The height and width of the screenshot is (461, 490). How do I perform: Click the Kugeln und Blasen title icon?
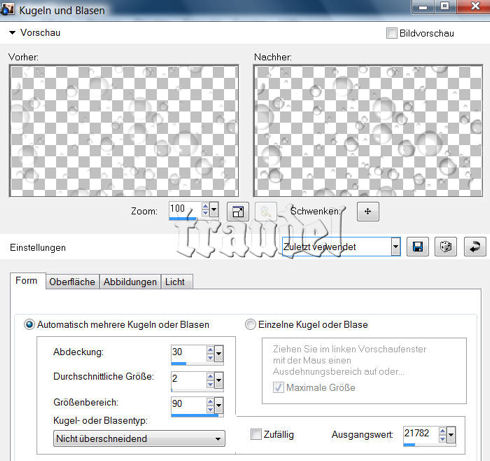click(7, 9)
